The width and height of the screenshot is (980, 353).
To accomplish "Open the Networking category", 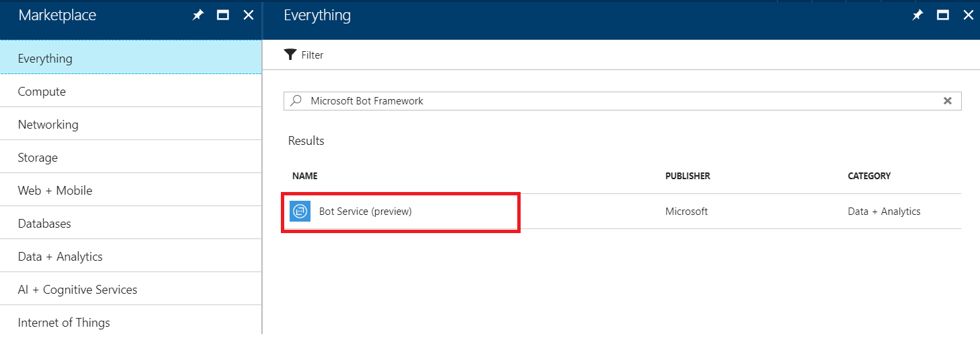I will (x=131, y=124).
